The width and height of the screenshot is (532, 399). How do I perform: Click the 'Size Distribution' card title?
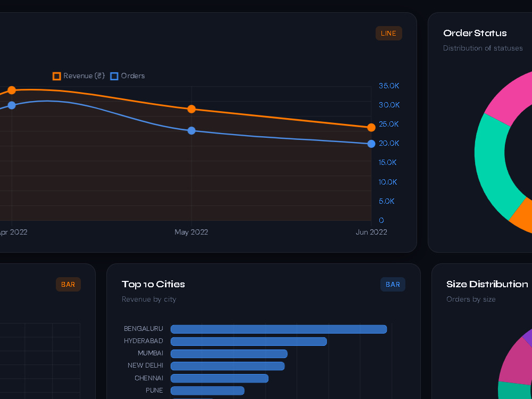click(487, 284)
